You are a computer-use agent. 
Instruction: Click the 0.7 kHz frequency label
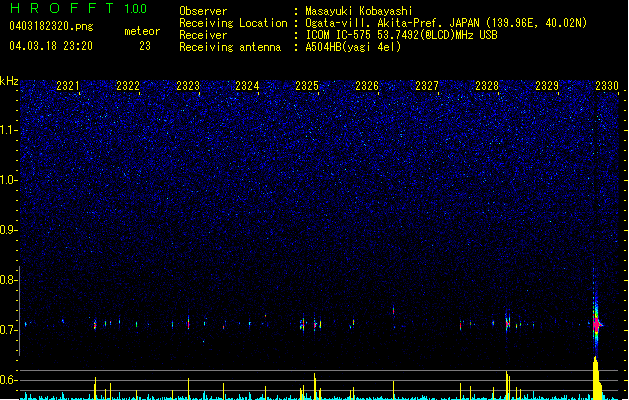pyautogui.click(x=8, y=330)
